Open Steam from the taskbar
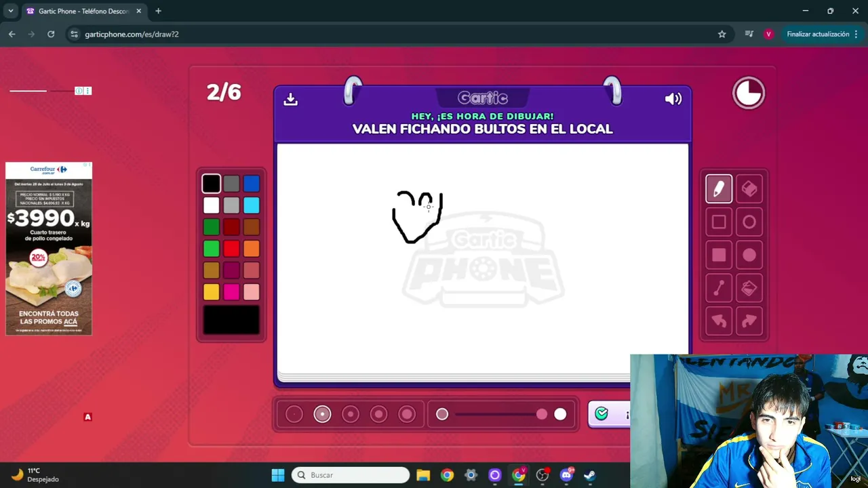Screen dimensions: 868x488 pyautogui.click(x=590, y=475)
